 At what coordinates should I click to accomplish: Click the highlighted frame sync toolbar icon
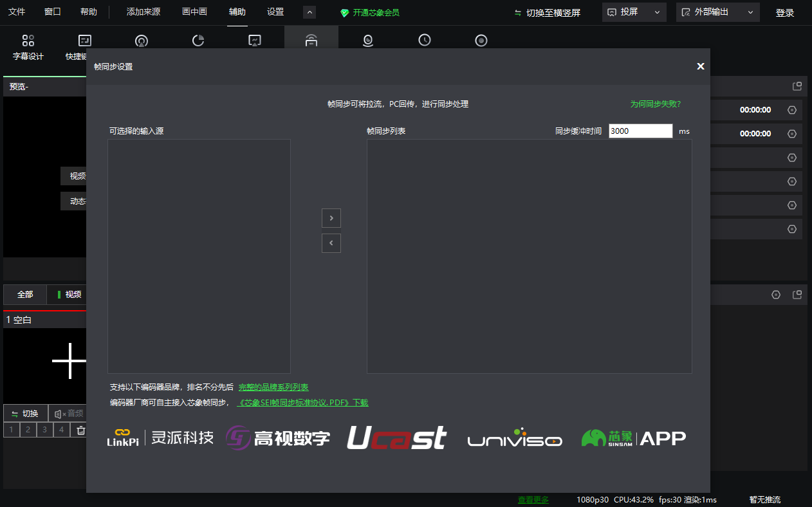pyautogui.click(x=311, y=41)
